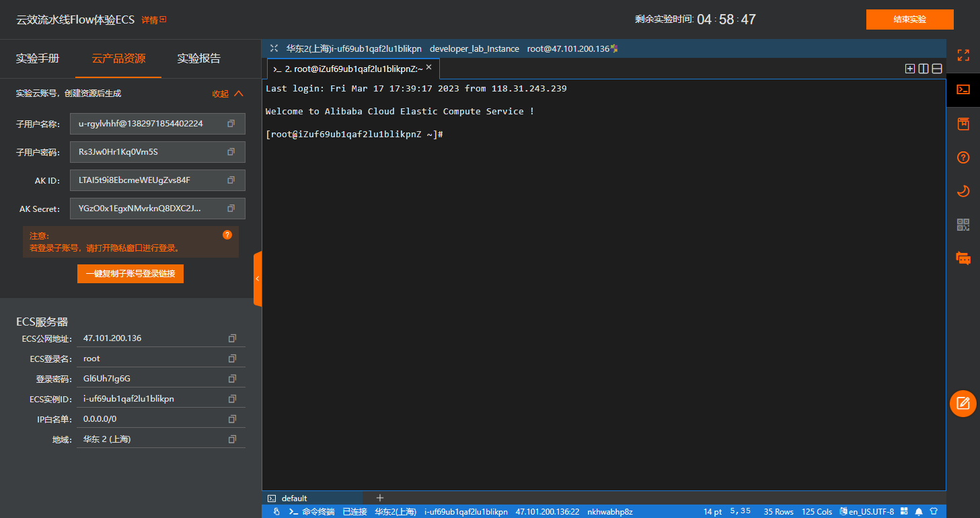Click the ECS服务器 section heading
980x518 pixels.
point(42,322)
